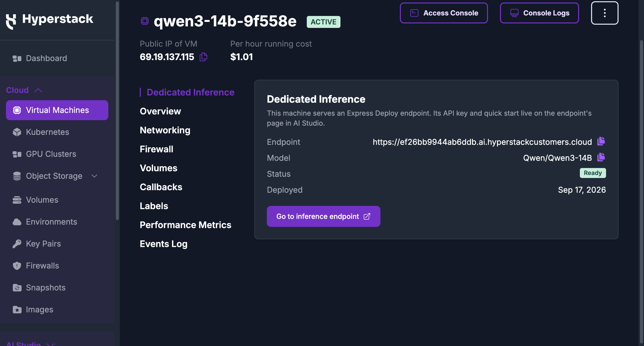Open the Labels tab

(x=154, y=206)
